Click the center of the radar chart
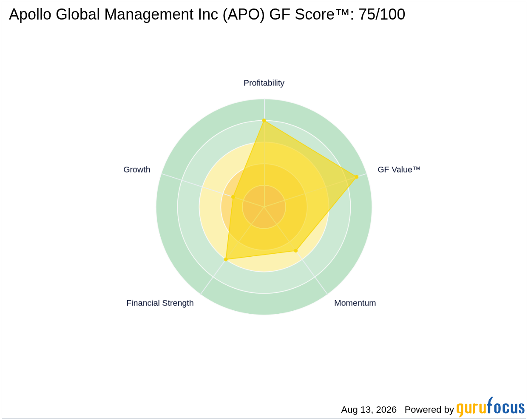 pos(264,207)
